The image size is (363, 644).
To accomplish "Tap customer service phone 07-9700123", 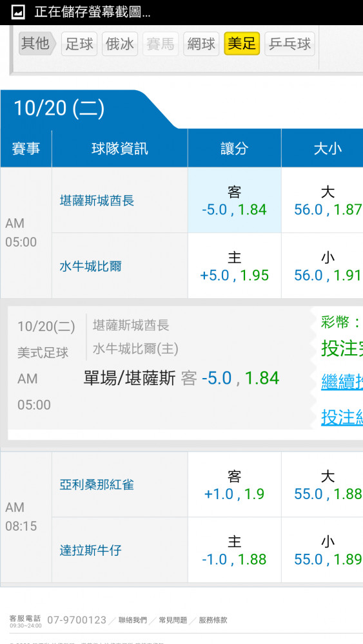I will click(x=77, y=620).
